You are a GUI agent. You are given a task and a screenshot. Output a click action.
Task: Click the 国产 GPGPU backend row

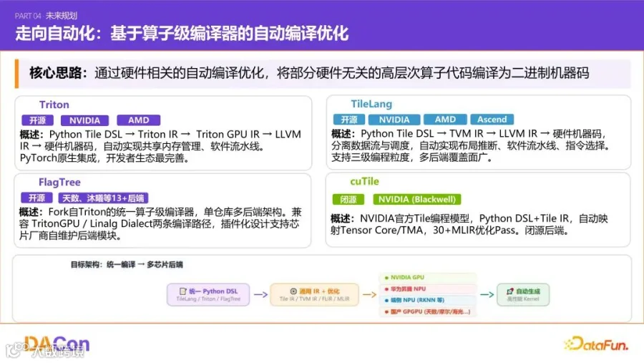point(428,312)
